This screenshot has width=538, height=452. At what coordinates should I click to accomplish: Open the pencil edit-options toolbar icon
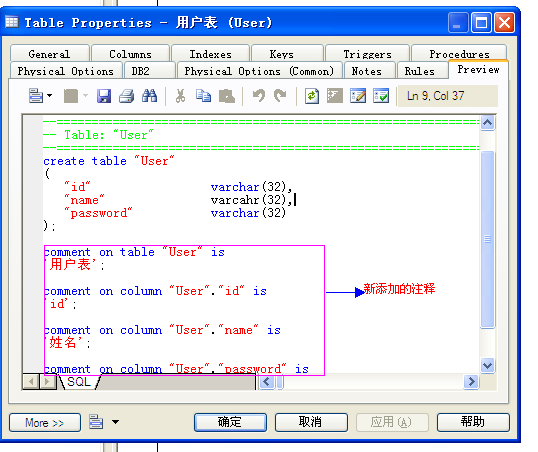tap(358, 96)
